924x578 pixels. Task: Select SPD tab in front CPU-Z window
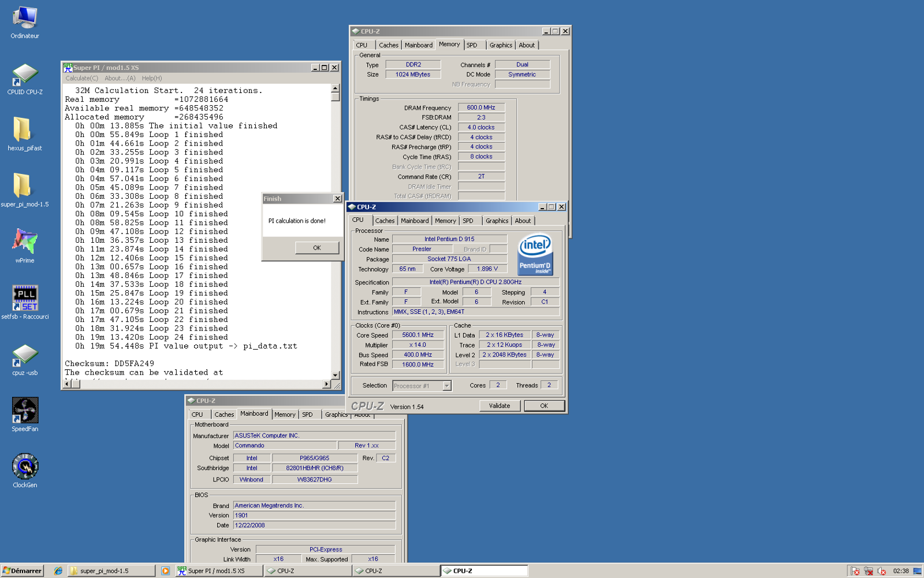click(x=468, y=221)
